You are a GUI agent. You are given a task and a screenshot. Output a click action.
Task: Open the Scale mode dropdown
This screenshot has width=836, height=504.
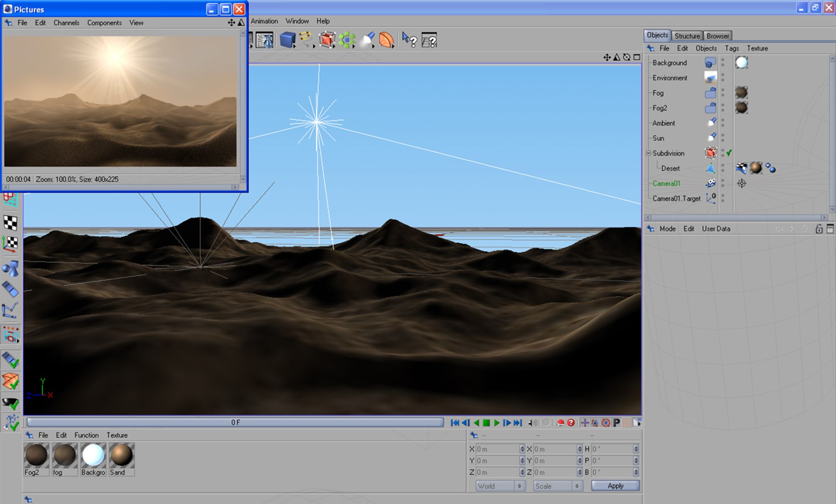point(558,486)
